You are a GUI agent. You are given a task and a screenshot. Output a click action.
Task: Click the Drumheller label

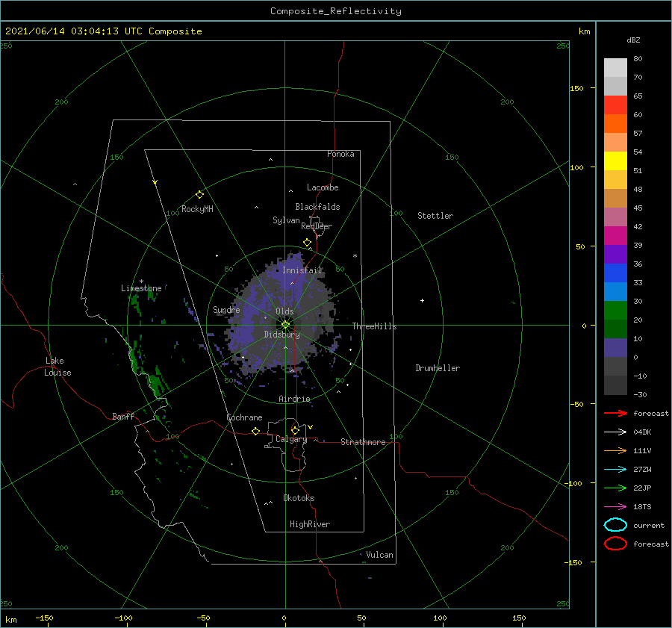tap(438, 368)
